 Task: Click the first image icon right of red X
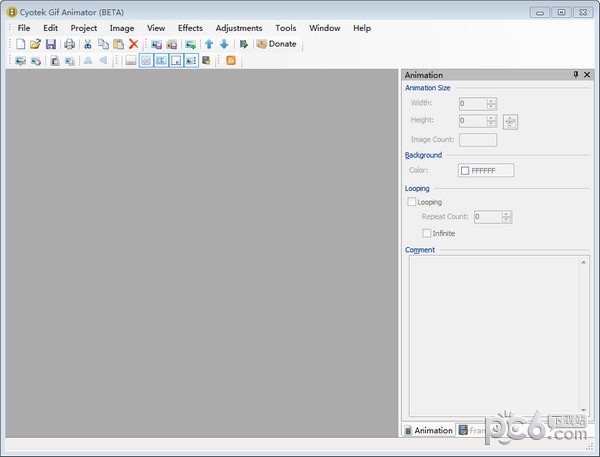[x=156, y=44]
